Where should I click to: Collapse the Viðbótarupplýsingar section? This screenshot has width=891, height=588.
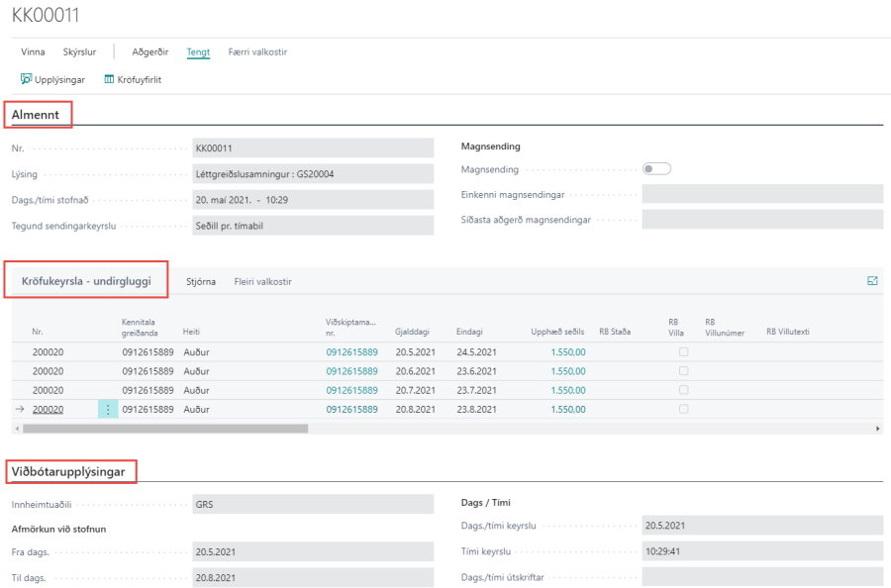point(69,472)
